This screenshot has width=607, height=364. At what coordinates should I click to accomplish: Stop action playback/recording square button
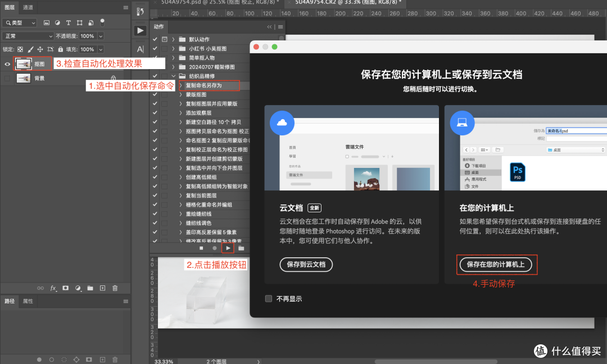(x=201, y=248)
